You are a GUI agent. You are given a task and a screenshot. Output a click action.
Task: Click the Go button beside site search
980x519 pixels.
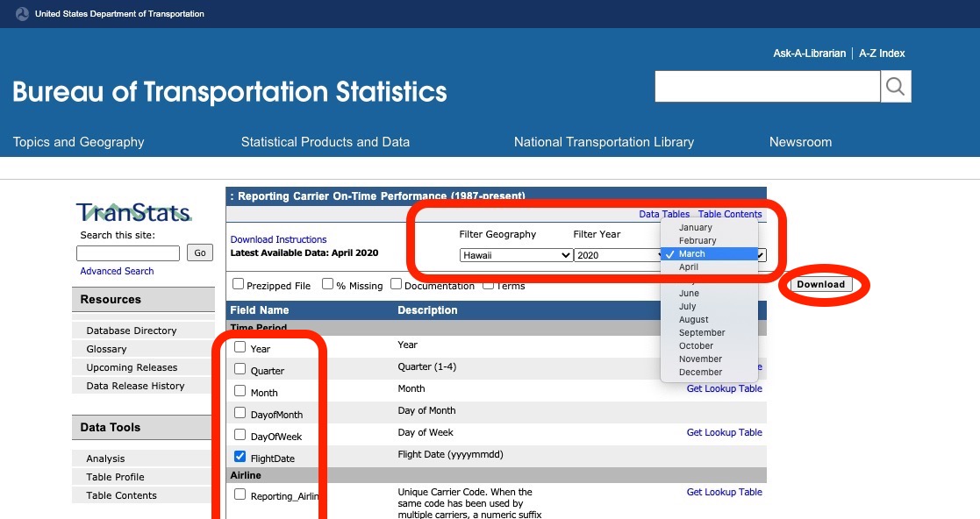pos(200,252)
